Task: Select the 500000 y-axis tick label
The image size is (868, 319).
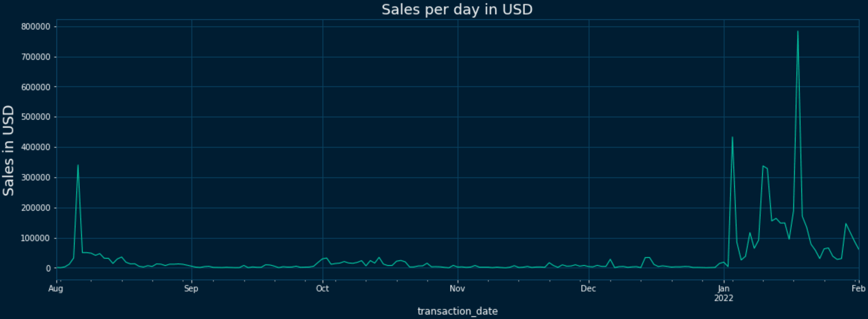Action: click(x=36, y=117)
